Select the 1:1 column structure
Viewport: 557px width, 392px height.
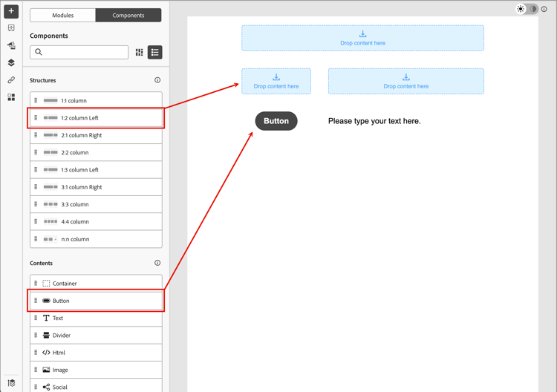[x=96, y=100]
